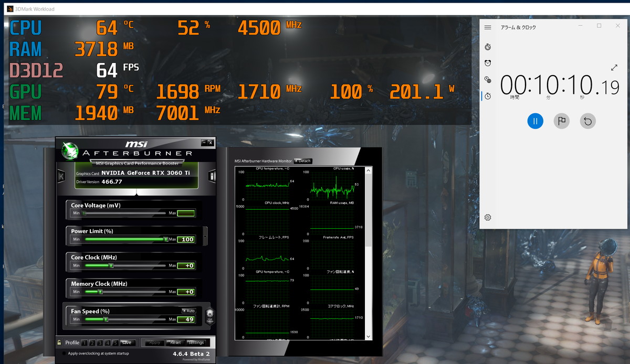Select profile slot 1

[83, 343]
